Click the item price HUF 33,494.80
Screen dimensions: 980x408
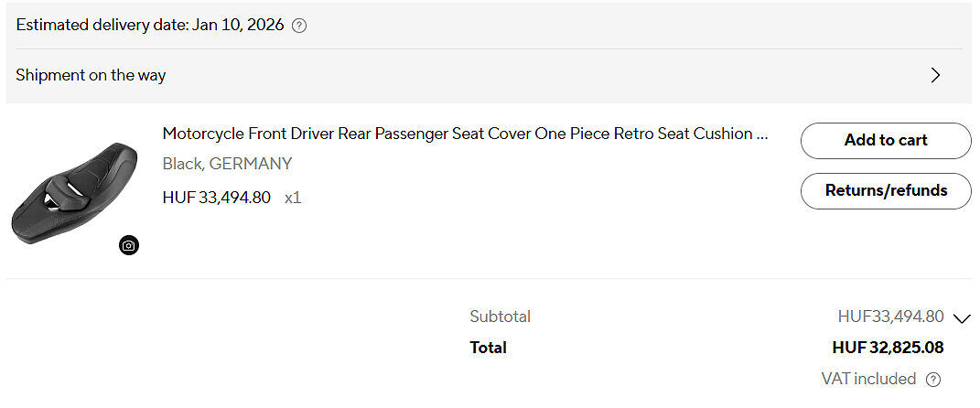(x=216, y=197)
